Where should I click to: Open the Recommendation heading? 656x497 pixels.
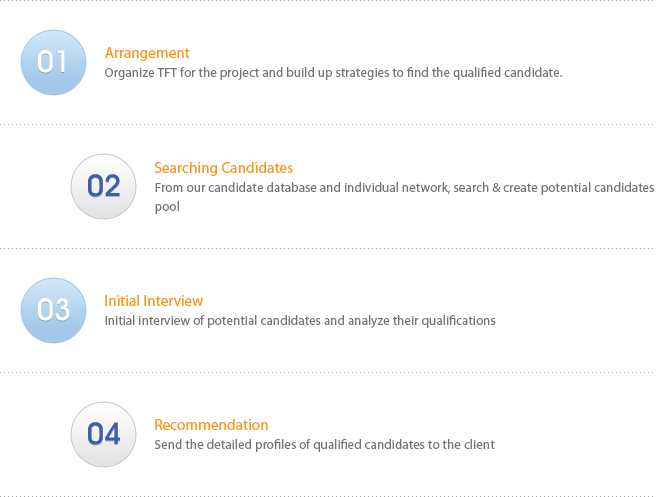[211, 425]
